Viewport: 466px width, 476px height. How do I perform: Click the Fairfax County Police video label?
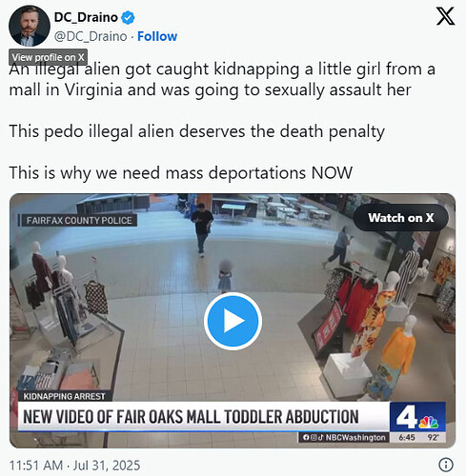click(78, 220)
